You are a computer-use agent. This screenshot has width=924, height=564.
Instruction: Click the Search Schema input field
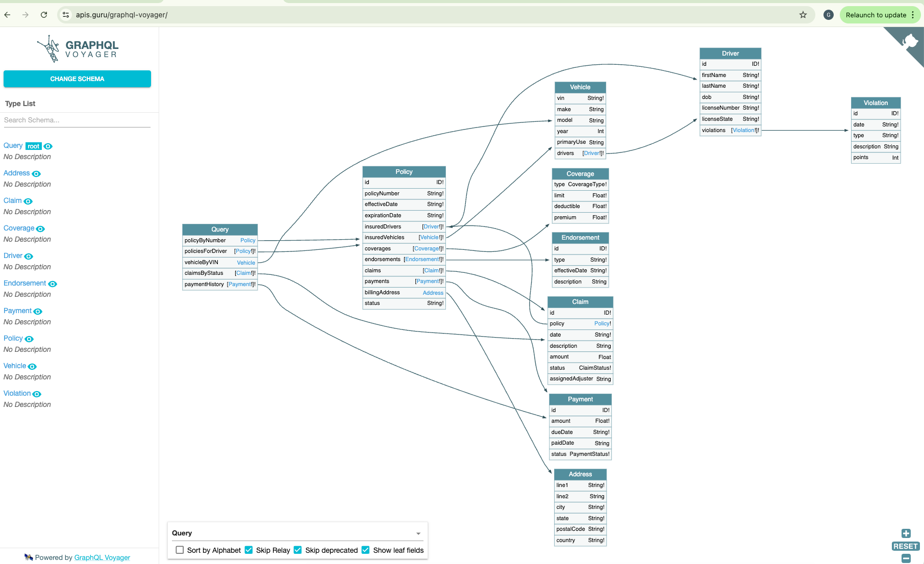pyautogui.click(x=77, y=120)
